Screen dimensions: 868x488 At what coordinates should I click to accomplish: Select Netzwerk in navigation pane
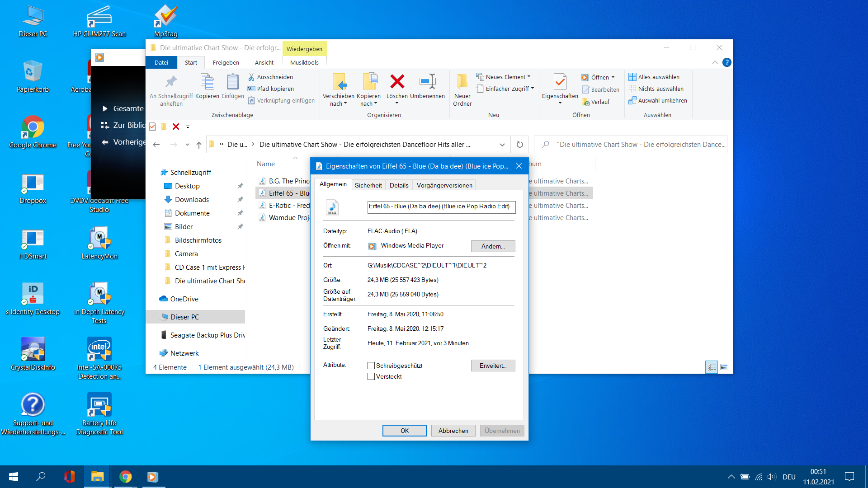pyautogui.click(x=184, y=353)
